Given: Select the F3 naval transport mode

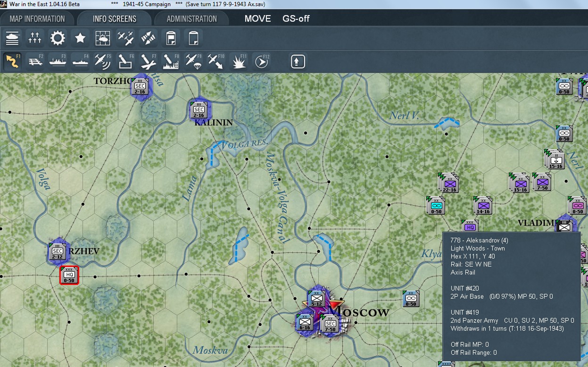Looking at the screenshot, I should coord(58,61).
